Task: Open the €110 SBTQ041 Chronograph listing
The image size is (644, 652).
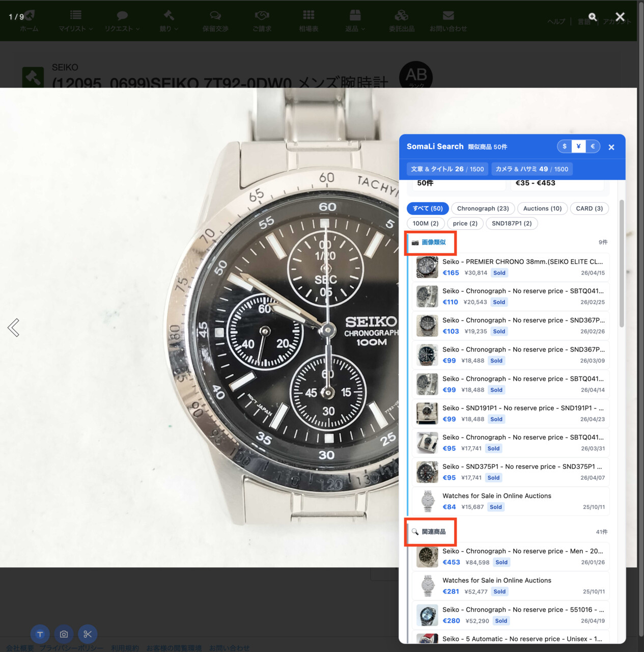Action: coord(511,296)
